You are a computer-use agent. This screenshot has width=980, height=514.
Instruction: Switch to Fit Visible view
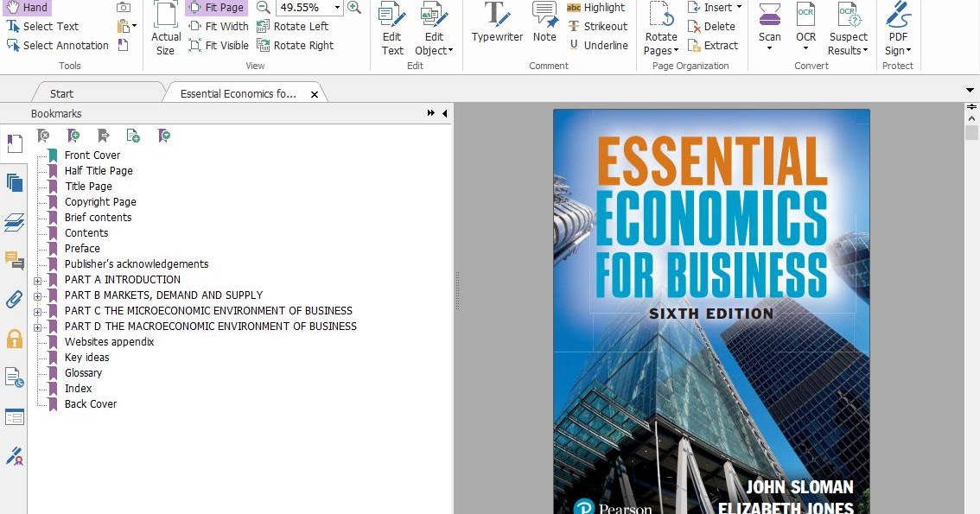click(x=219, y=45)
